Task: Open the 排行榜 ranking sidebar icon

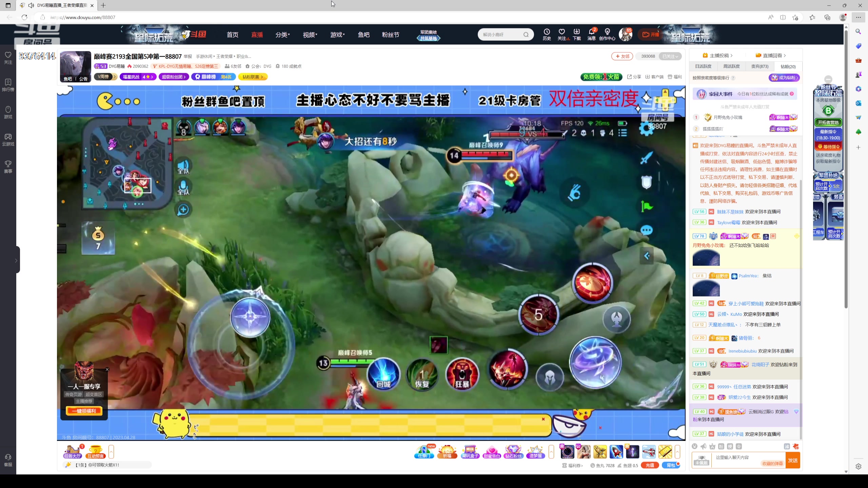Action: pyautogui.click(x=8, y=85)
